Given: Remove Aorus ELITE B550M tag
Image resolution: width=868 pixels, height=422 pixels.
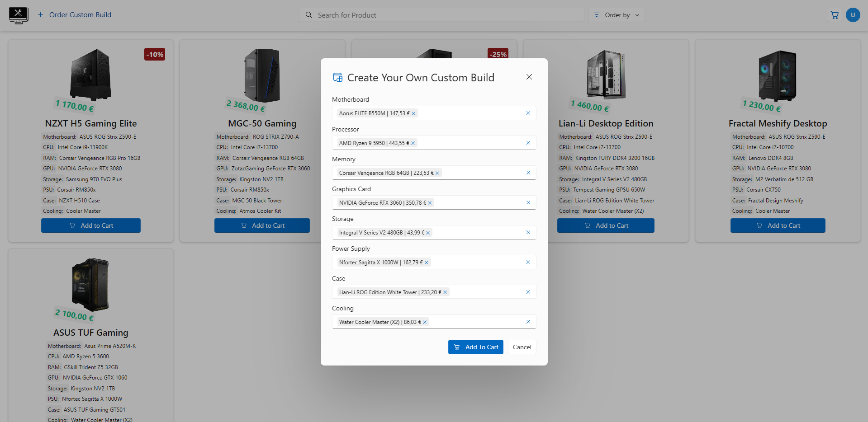Looking at the screenshot, I should click(x=413, y=113).
